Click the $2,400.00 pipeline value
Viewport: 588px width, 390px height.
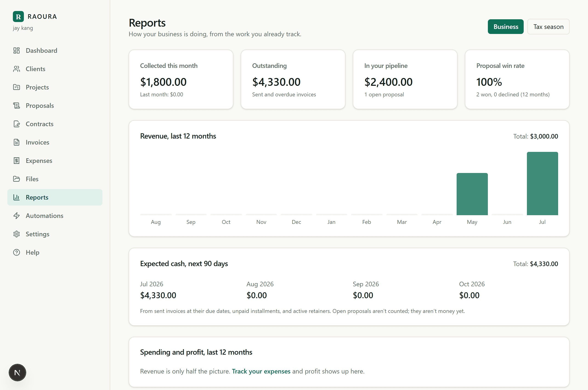(x=388, y=82)
